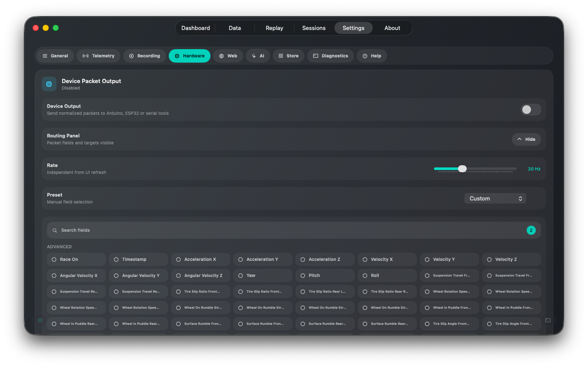This screenshot has width=588, height=367.
Task: Switch to the Dashboard tab
Action: 196,28
